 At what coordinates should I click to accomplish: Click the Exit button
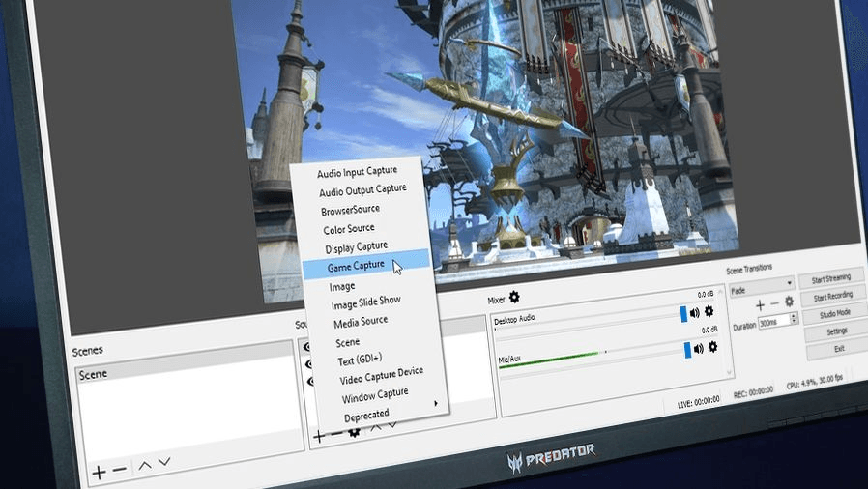click(x=839, y=349)
